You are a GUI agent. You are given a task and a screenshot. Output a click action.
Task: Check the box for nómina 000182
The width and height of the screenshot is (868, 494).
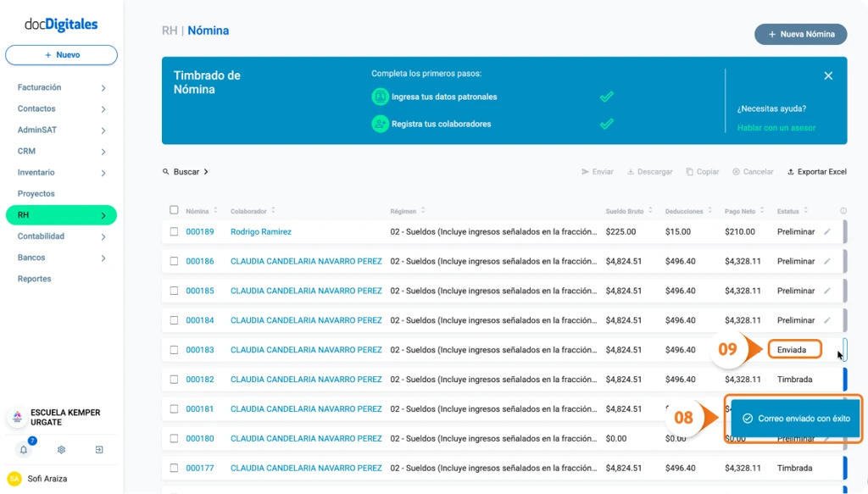174,380
